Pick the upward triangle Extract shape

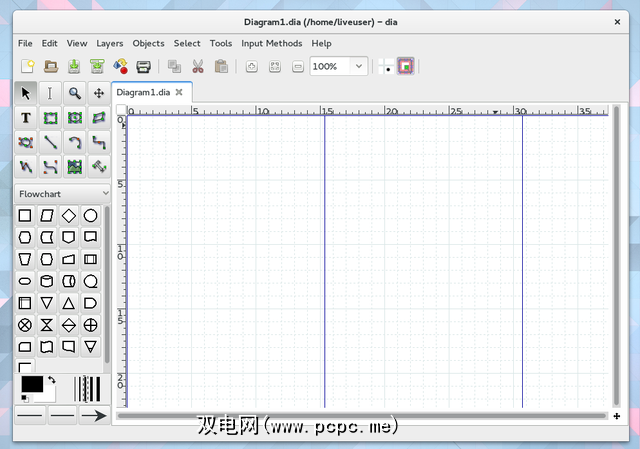point(69,303)
